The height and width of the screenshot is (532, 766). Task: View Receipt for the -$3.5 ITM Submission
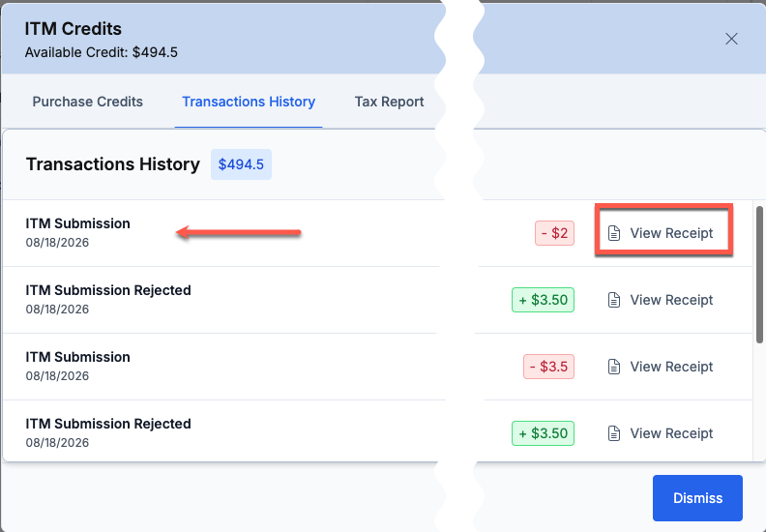pos(661,367)
